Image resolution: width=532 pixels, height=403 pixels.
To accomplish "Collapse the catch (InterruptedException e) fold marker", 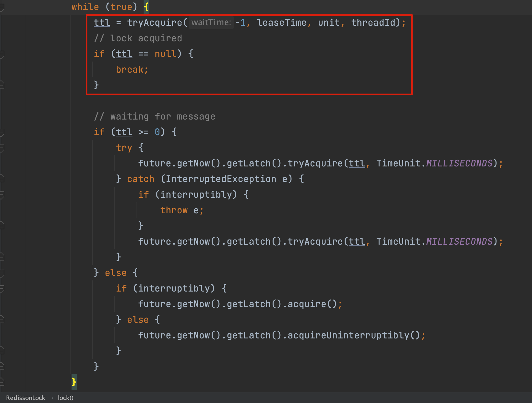I will [2, 179].
